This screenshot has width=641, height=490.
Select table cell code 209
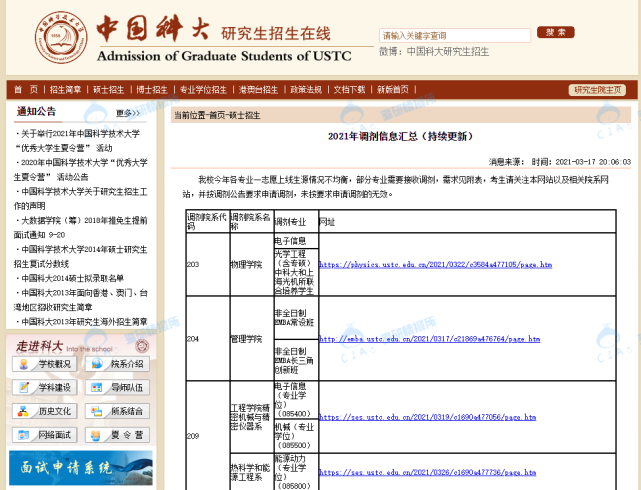pos(208,436)
